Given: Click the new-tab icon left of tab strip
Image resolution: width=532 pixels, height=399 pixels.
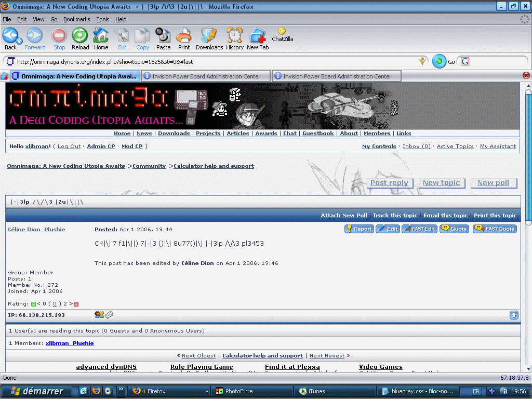Looking at the screenshot, I should [4, 76].
